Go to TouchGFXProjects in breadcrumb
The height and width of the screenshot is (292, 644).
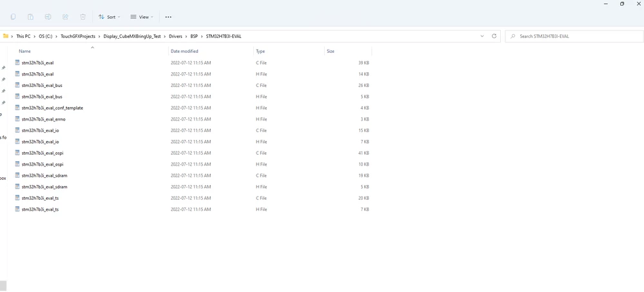point(78,36)
